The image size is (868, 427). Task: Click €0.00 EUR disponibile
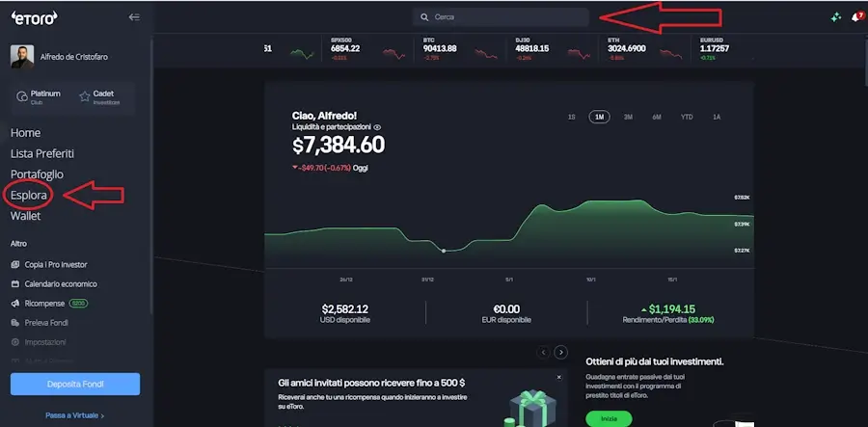click(x=506, y=313)
